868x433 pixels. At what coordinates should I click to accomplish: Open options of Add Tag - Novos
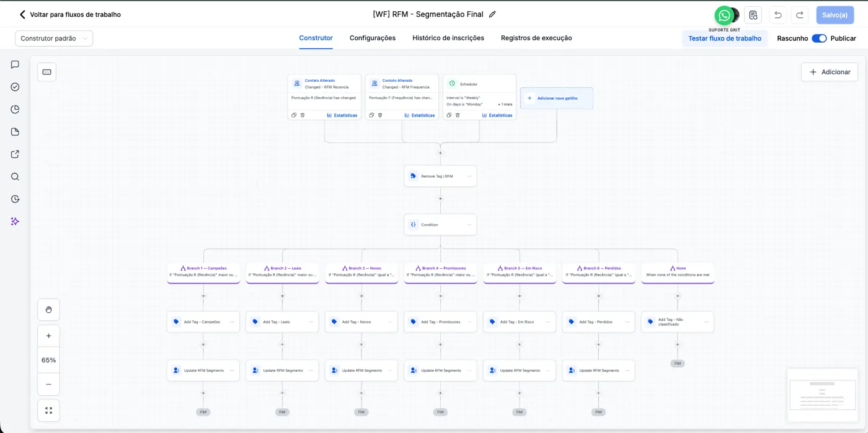(x=390, y=322)
